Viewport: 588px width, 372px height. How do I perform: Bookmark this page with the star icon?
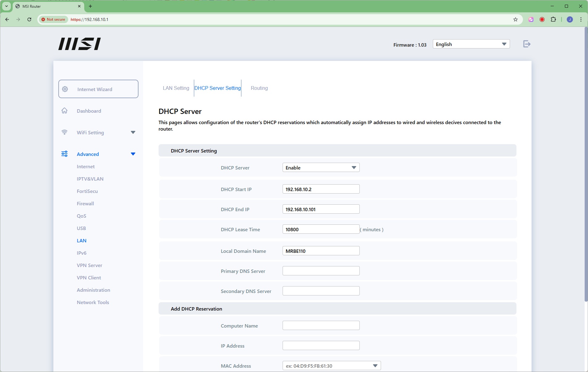516,19
